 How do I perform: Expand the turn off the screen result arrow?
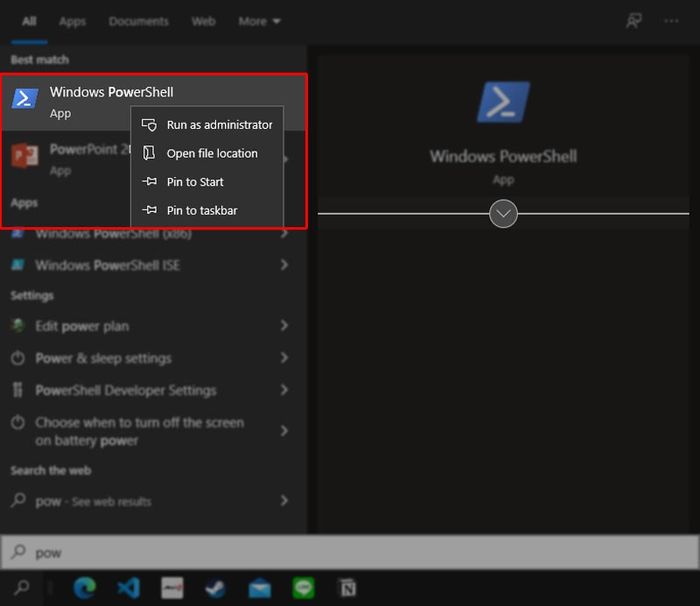pos(284,430)
